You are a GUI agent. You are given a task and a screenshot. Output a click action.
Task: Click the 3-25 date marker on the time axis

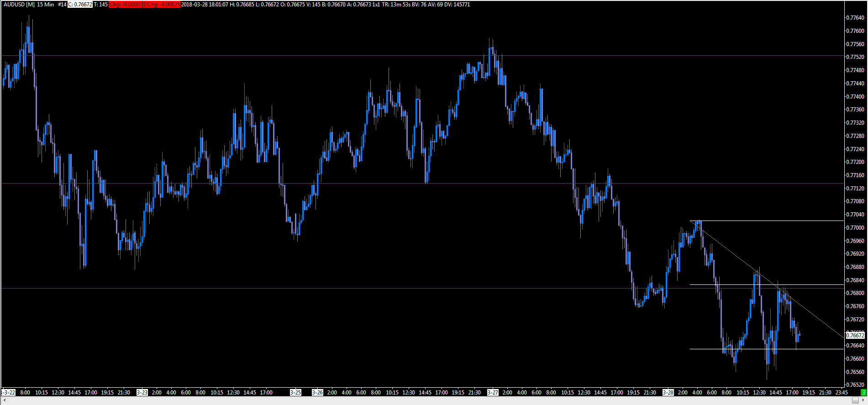pyautogui.click(x=296, y=392)
